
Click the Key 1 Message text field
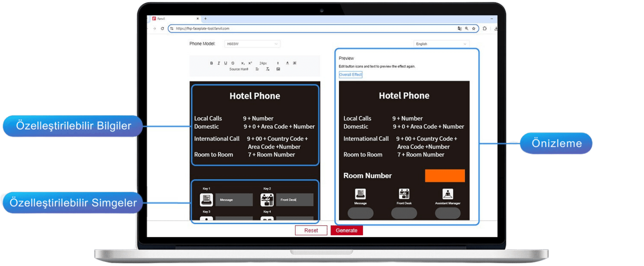[x=234, y=200]
